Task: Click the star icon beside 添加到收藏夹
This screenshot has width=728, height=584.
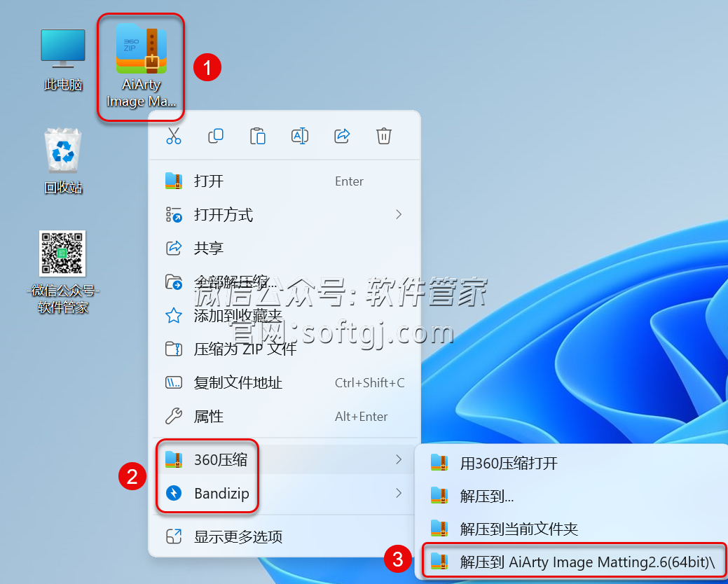Action: 174,315
